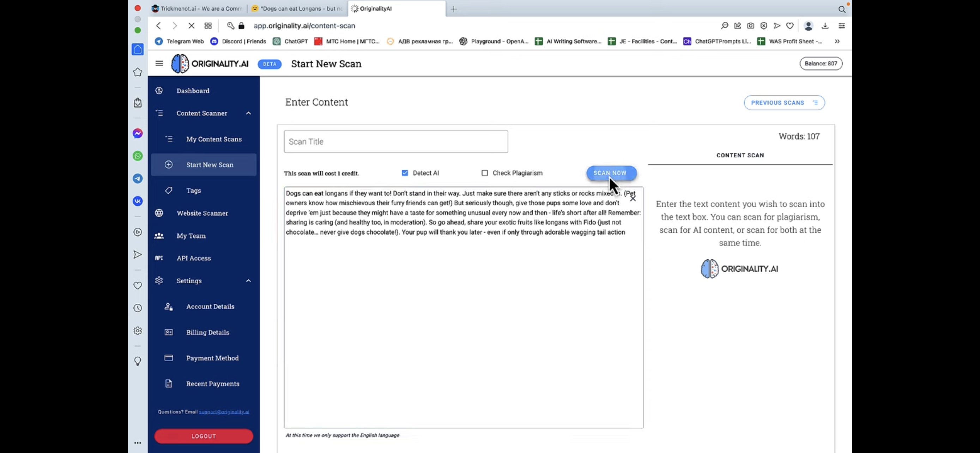Click the stop page loading X button

[191, 26]
